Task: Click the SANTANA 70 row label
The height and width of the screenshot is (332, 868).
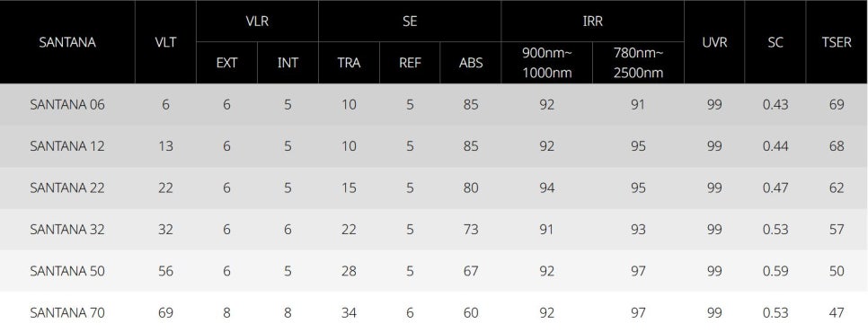Action: click(67, 312)
